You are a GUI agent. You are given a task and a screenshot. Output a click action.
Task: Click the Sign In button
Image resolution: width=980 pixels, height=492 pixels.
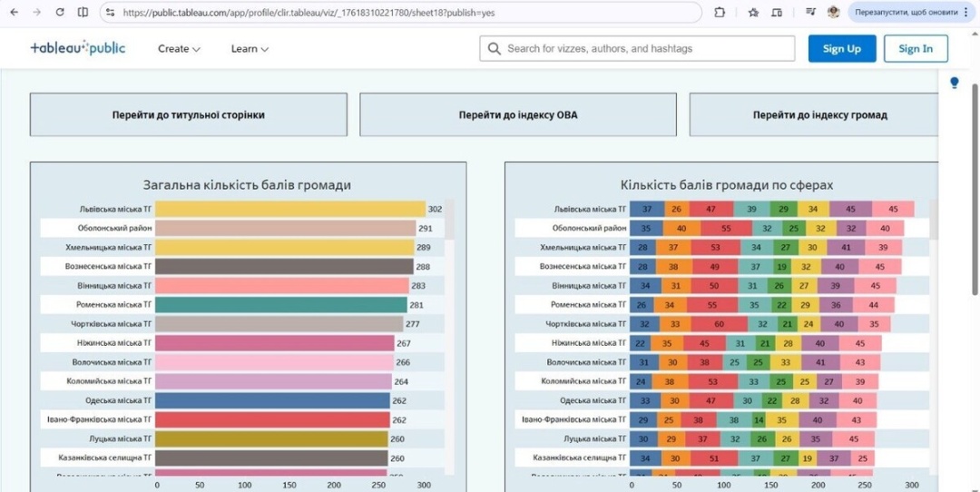(x=916, y=49)
